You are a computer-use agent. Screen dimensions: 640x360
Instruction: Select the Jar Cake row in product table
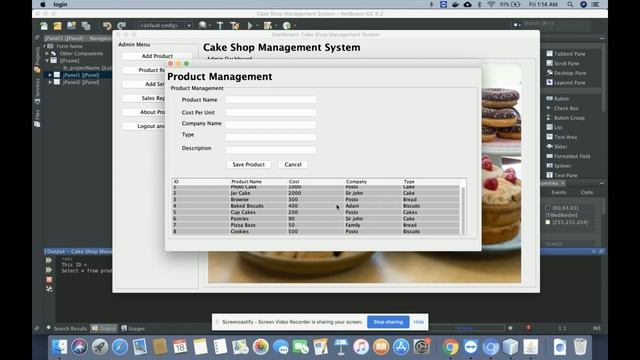[x=316, y=193]
